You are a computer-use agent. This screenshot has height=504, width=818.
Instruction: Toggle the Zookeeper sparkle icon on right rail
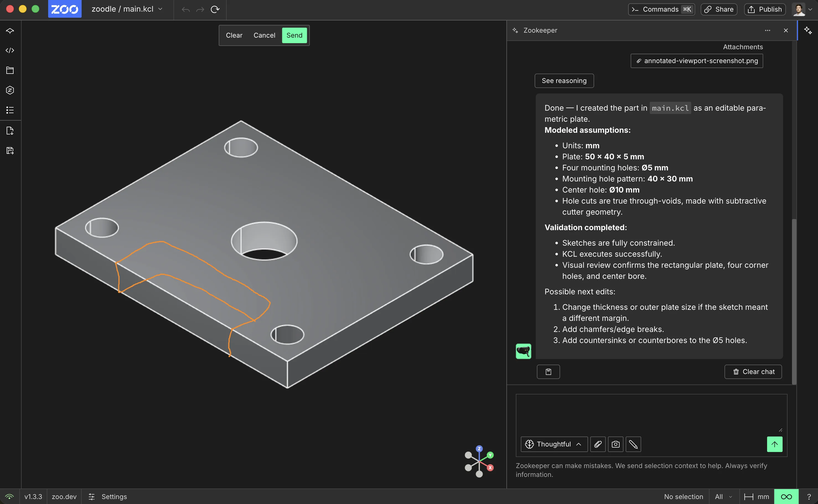(x=808, y=30)
